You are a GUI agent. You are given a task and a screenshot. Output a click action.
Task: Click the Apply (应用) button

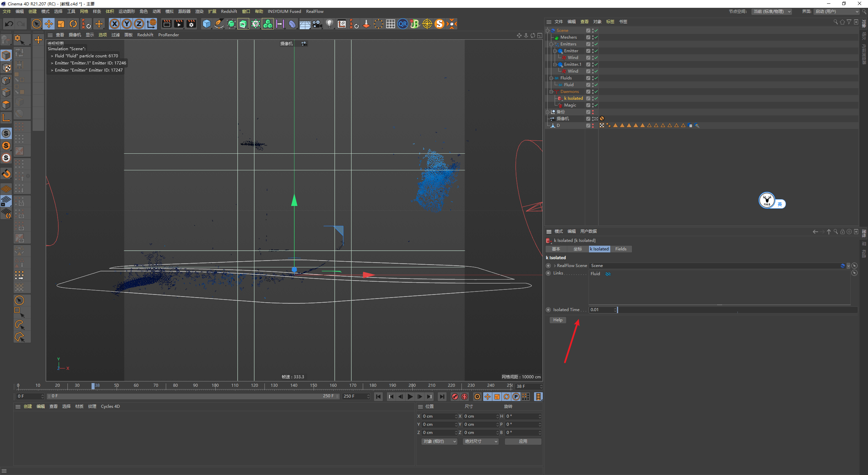pyautogui.click(x=523, y=441)
